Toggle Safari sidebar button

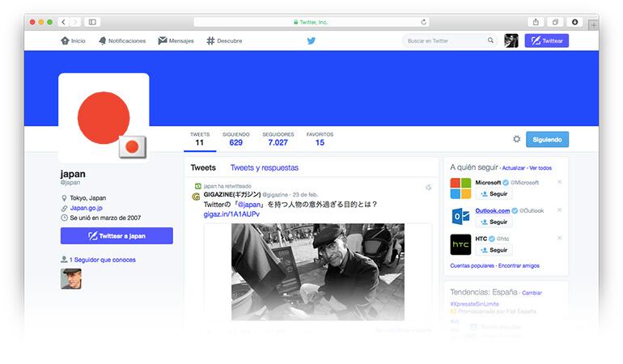click(x=92, y=23)
